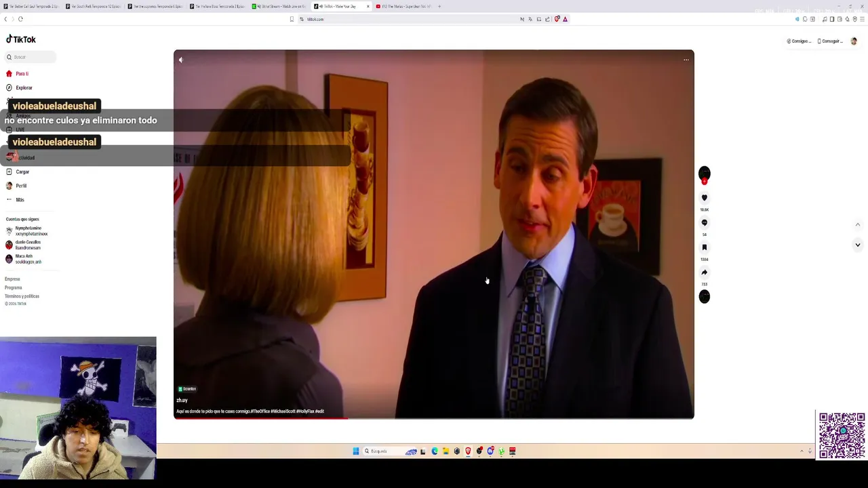Click the Steve Carell video frame

tap(434, 234)
